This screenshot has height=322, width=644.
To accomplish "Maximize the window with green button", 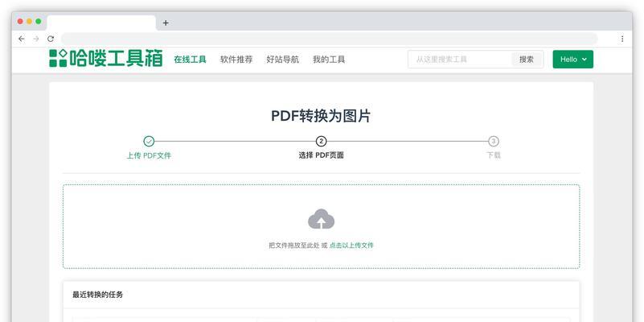I will coord(39,22).
